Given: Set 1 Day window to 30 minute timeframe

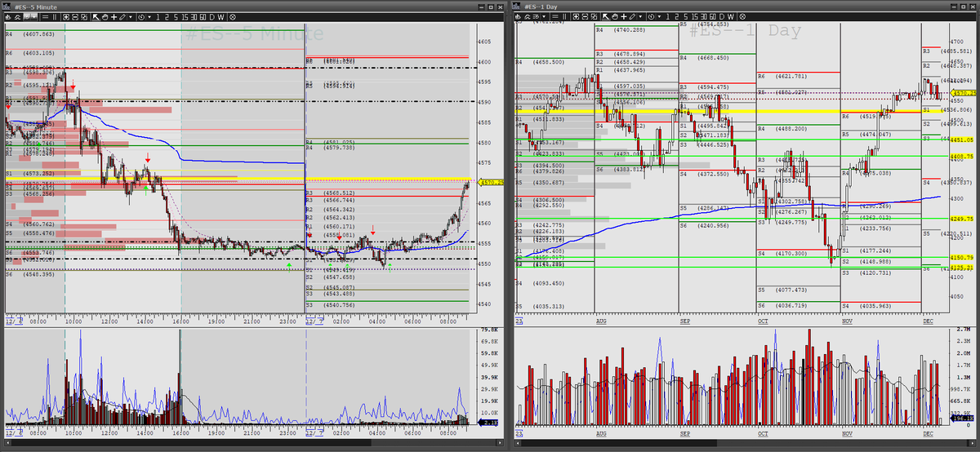Looking at the screenshot, I should click(x=704, y=17).
